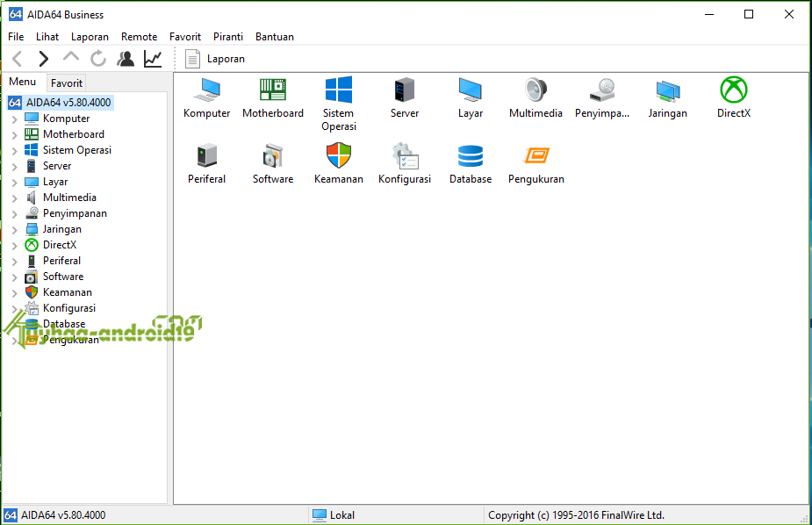
Task: Open the Database large icon
Action: pyautogui.click(x=471, y=163)
